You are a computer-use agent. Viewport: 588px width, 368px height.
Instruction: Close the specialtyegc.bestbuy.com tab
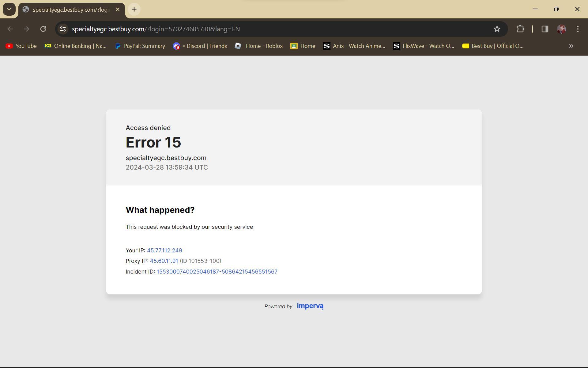pos(118,10)
